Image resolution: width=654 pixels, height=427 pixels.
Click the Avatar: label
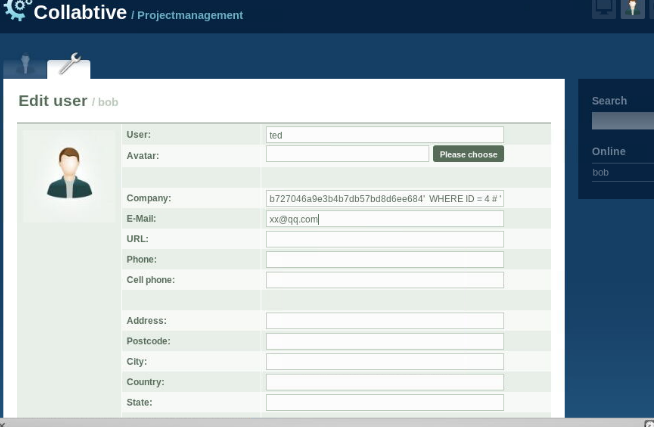[x=143, y=156]
